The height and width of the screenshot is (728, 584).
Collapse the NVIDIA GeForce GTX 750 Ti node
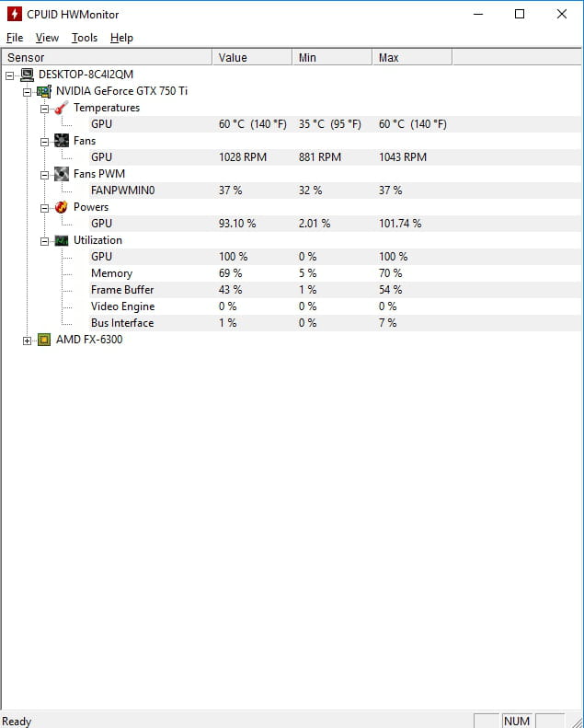click(27, 92)
